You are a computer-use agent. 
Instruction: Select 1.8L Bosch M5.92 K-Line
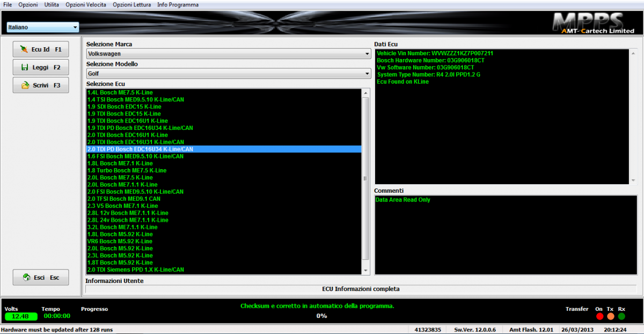point(224,234)
